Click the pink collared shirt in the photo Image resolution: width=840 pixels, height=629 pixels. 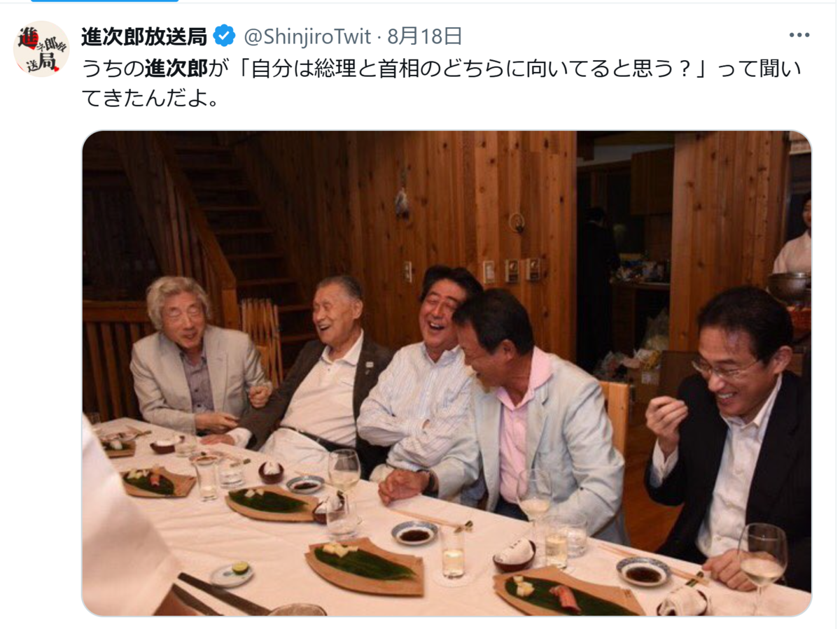click(x=516, y=427)
